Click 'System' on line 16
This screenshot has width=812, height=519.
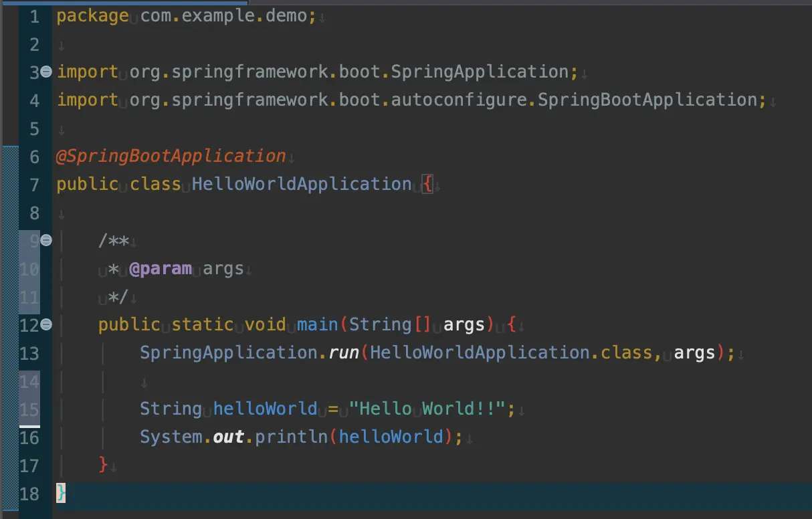click(x=171, y=437)
